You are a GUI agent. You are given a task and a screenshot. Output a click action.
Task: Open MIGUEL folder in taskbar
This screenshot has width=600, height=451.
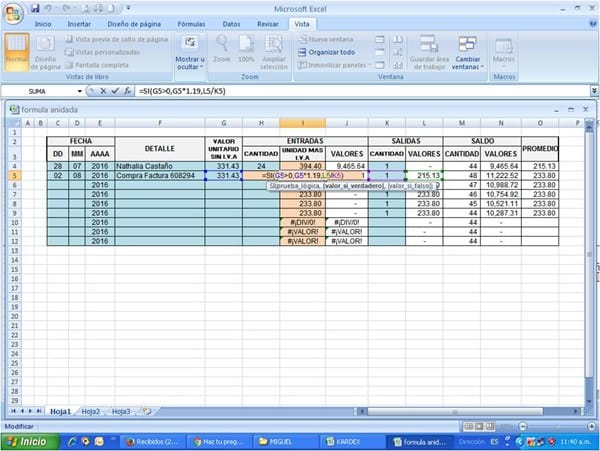tap(284, 442)
